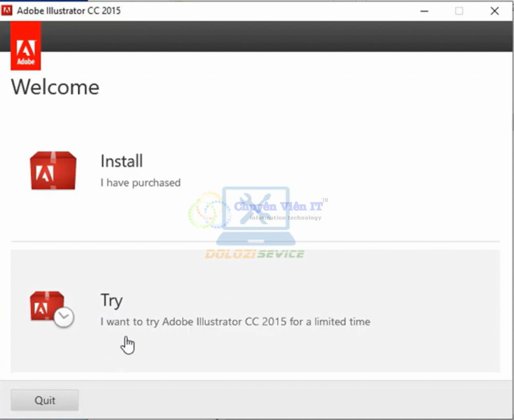Viewport: 514px width, 420px height.
Task: Choose the Try option row
Action: [x=231, y=311]
